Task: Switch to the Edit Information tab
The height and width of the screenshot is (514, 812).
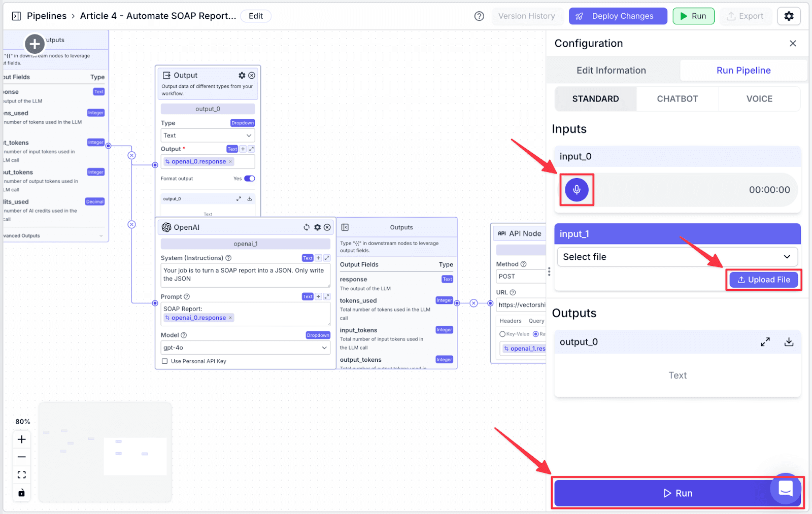Action: tap(611, 71)
